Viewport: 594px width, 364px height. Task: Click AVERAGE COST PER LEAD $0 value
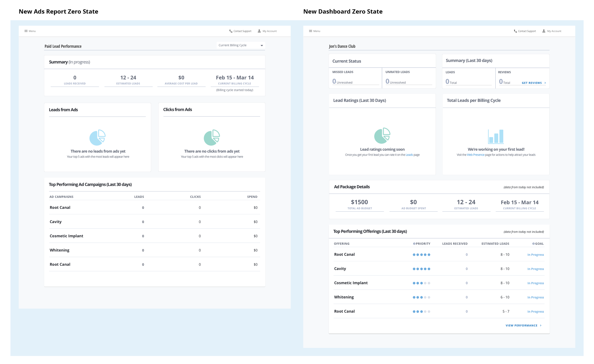point(181,78)
